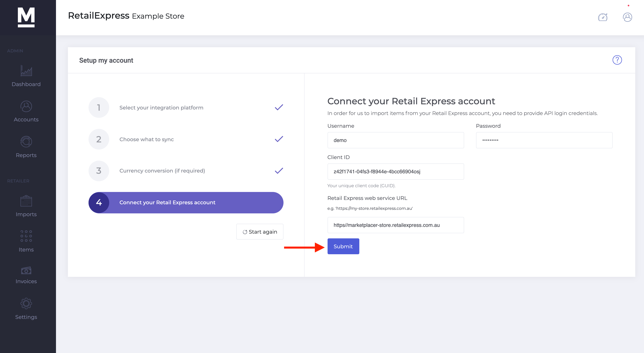Click the step 3 number circle
Viewport: 644px width, 353px height.
99,171
